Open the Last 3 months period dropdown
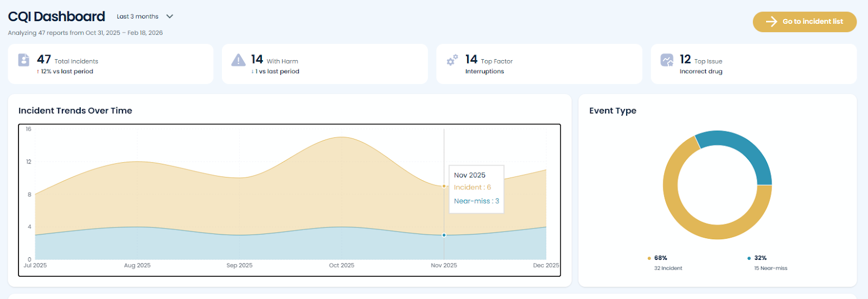This screenshot has width=868, height=299. tap(138, 16)
